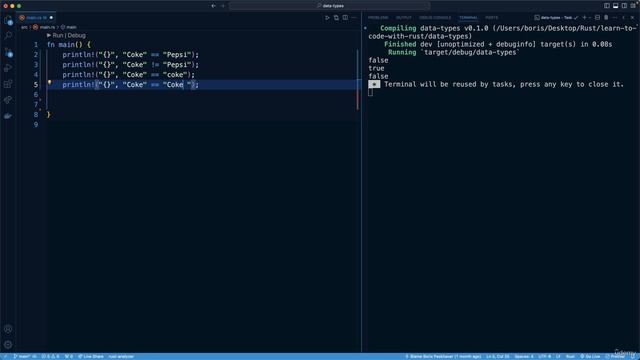Click the Debug code lens above main
This screenshot has height=360, width=640.
pyautogui.click(x=76, y=36)
